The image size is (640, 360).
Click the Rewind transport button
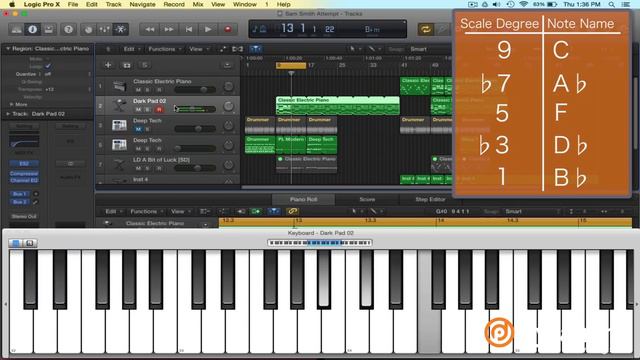click(150, 29)
